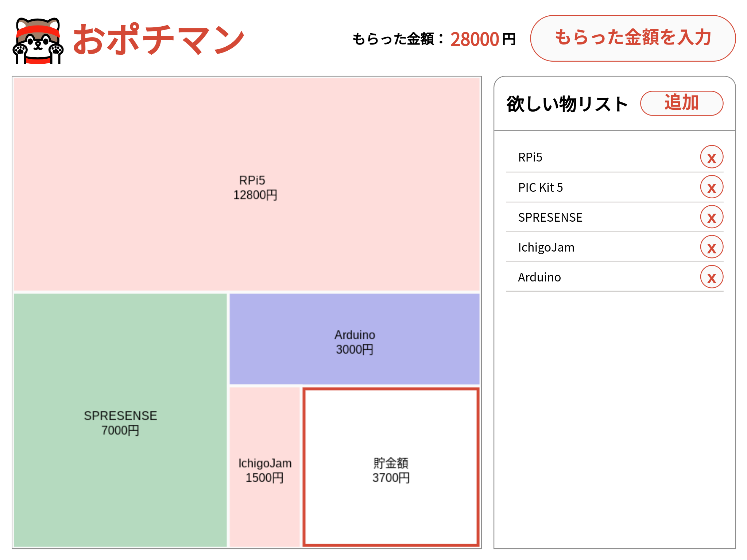The height and width of the screenshot is (560, 747).
Task: Select the RPi5 12800円 treemap block
Action: point(247,184)
